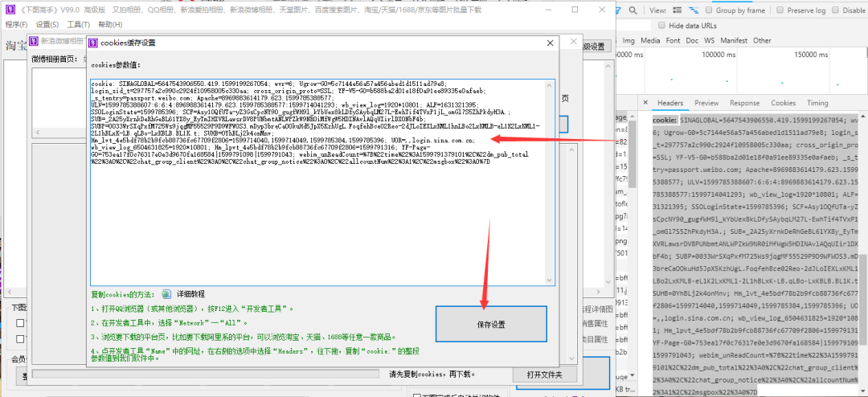
Task: Click the app icon in the 下图高手 title bar
Action: click(x=10, y=10)
